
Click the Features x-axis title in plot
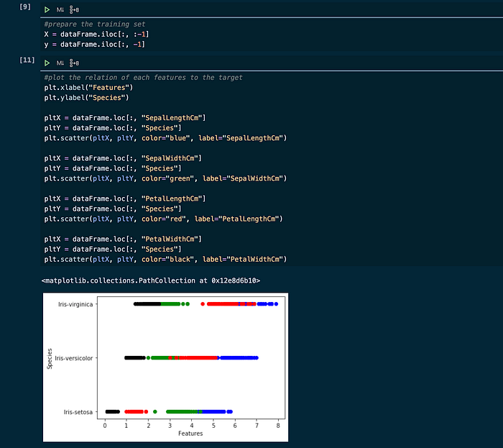190,434
